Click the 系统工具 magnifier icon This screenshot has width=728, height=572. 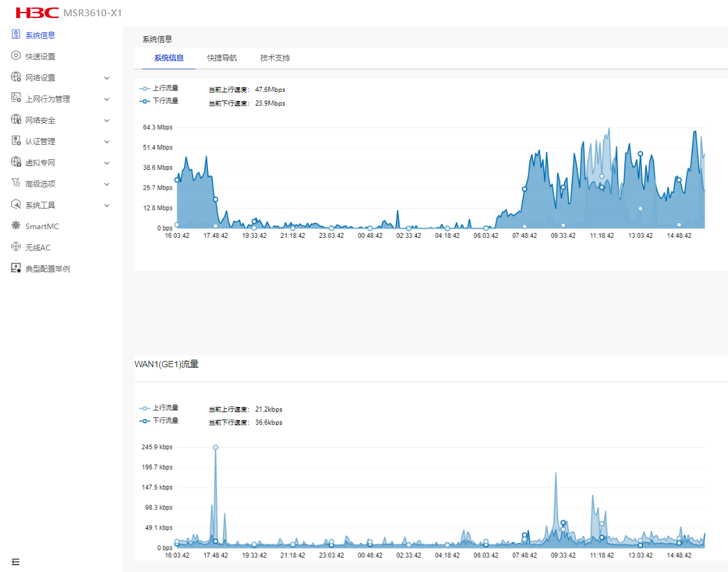click(x=16, y=204)
